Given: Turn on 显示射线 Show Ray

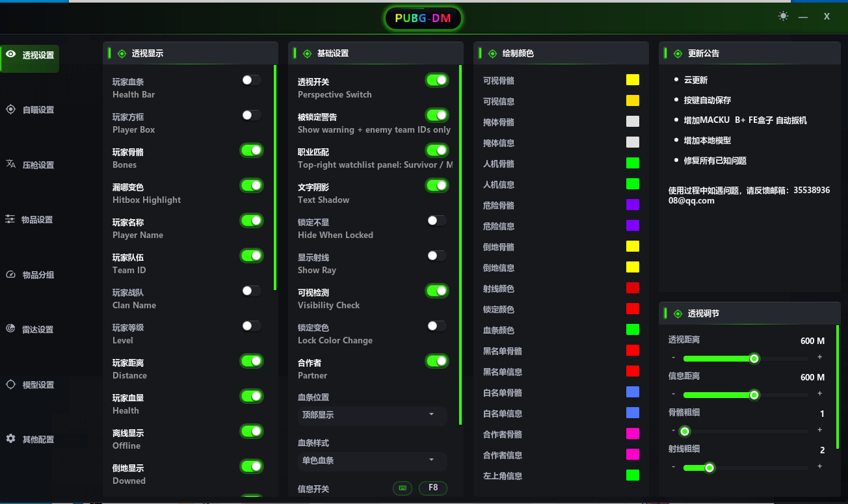Looking at the screenshot, I should pyautogui.click(x=437, y=256).
